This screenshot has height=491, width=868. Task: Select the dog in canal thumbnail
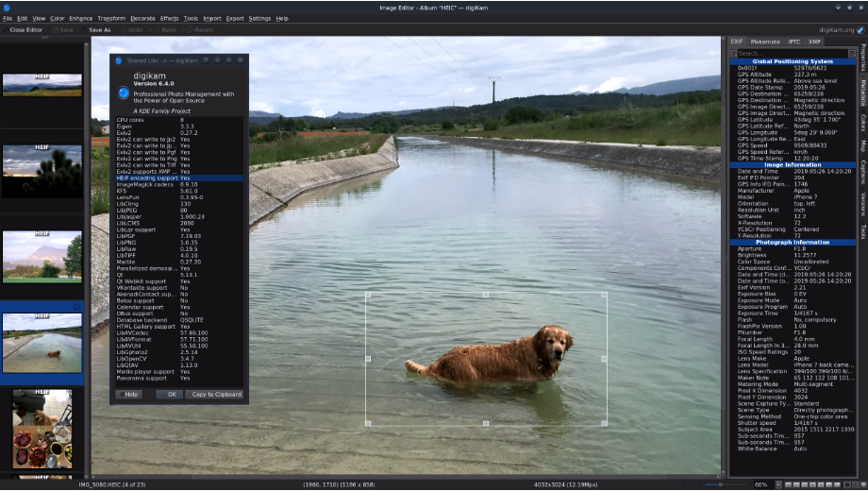coord(42,343)
